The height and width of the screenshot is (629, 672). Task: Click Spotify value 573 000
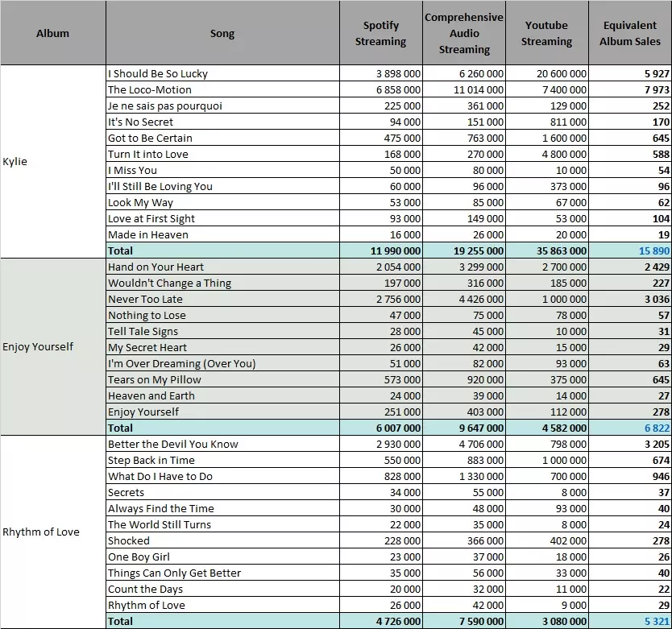tap(380, 379)
